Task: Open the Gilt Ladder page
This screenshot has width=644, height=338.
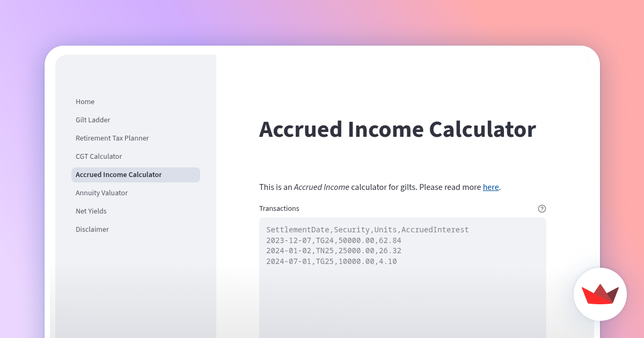Action: (93, 120)
